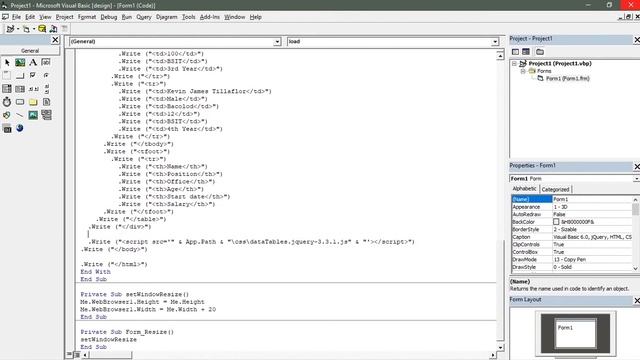Close the Toolbox panel
The height and width of the screenshot is (360, 640).
55,40
